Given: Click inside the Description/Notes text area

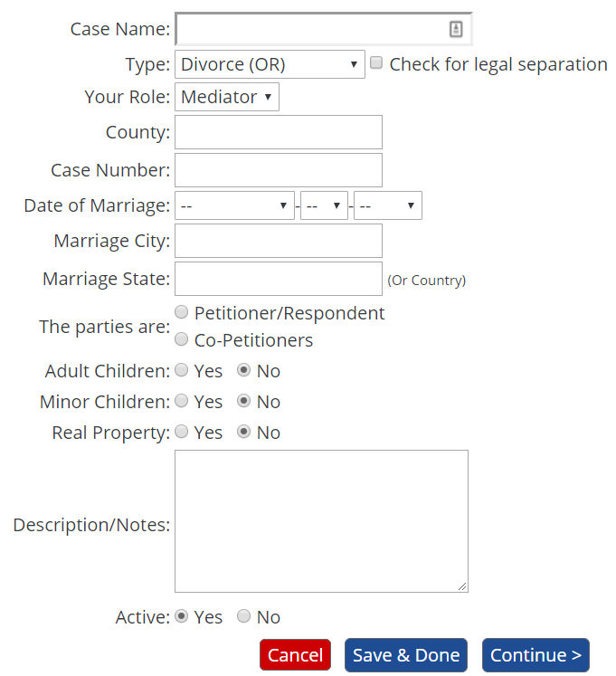Looking at the screenshot, I should pyautogui.click(x=321, y=521).
